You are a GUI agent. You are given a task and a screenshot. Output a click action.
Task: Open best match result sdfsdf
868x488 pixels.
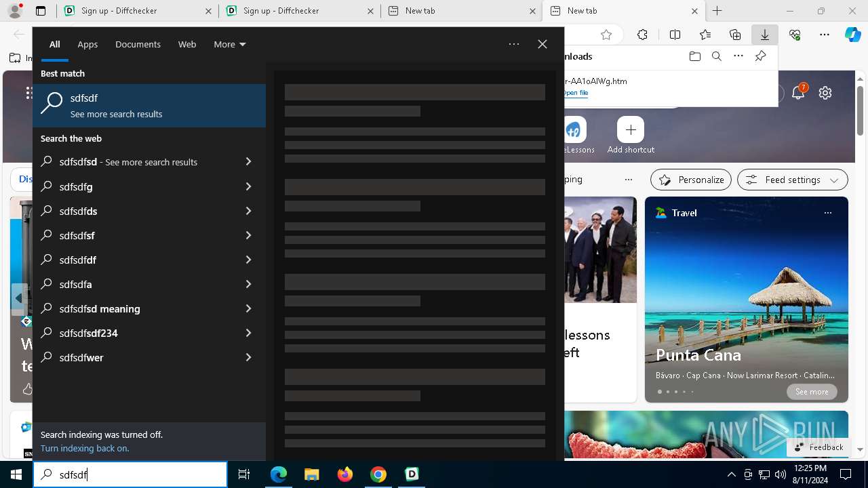(149, 106)
